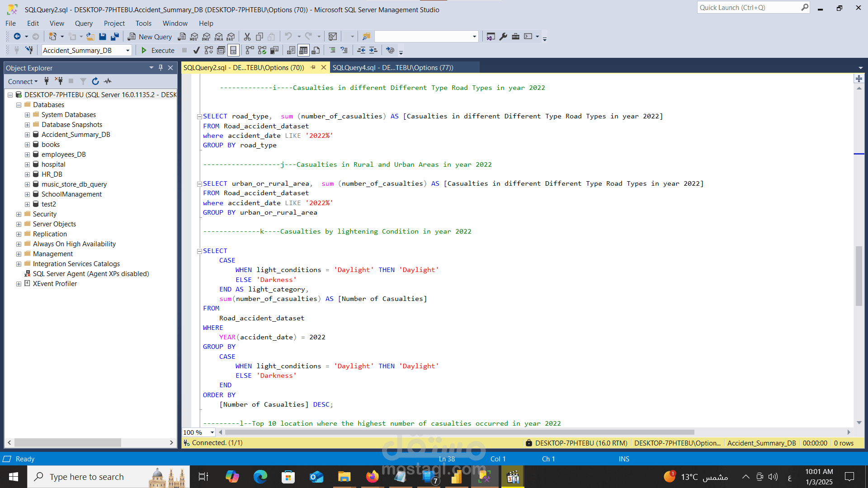The width and height of the screenshot is (868, 488).
Task: Toggle Include Client Statistics
Action: click(x=274, y=50)
